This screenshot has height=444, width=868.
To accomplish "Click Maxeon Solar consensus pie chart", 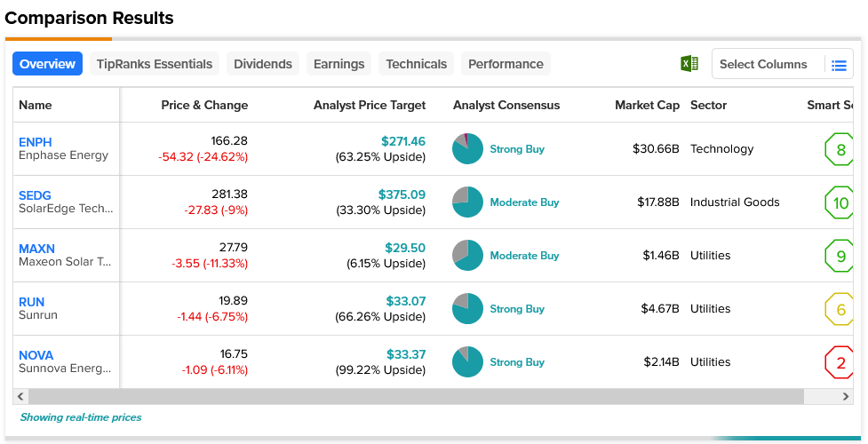I will 467,256.
